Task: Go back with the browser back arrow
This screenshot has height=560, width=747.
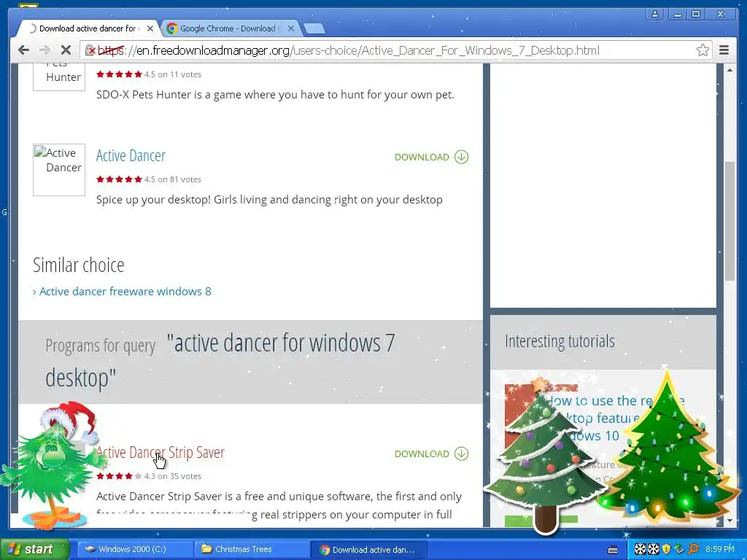Action: [23, 50]
